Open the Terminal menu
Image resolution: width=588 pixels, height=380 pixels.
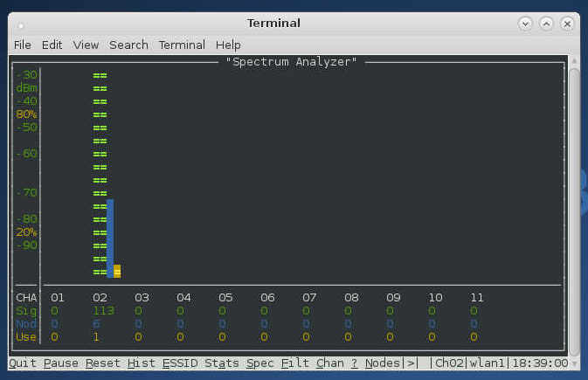182,45
